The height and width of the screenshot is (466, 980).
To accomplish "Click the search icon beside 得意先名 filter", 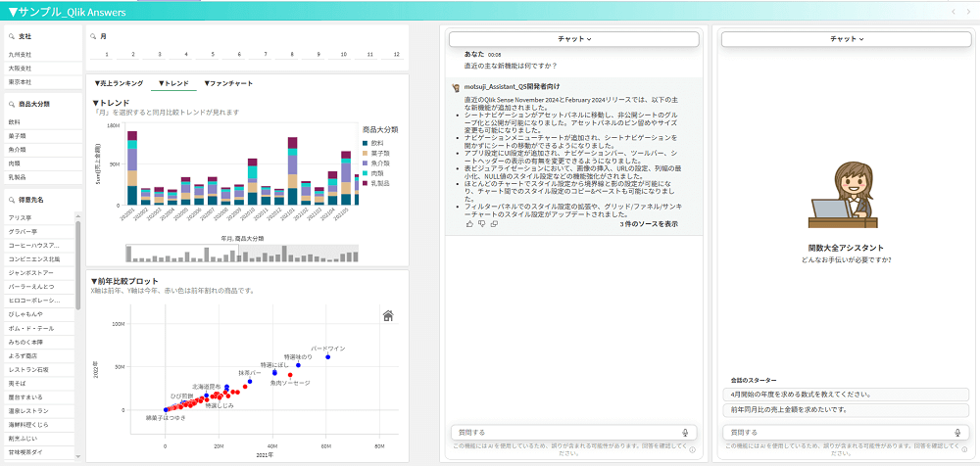I will [x=10, y=199].
